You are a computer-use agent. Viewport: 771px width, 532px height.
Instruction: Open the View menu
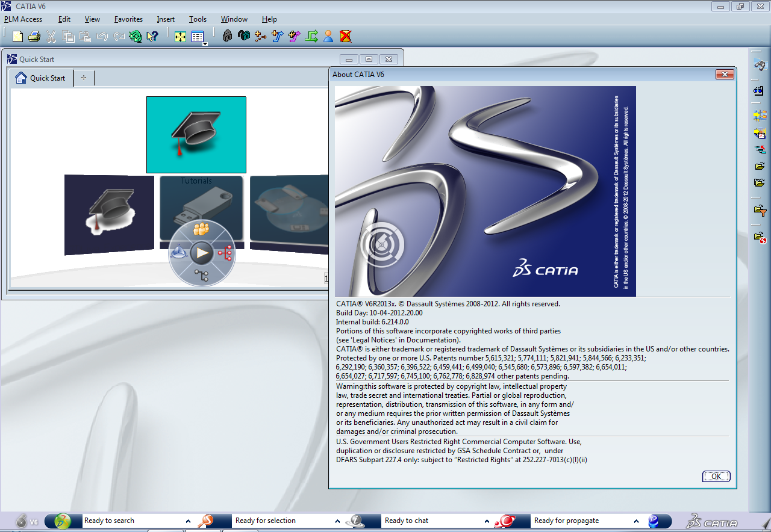click(92, 19)
